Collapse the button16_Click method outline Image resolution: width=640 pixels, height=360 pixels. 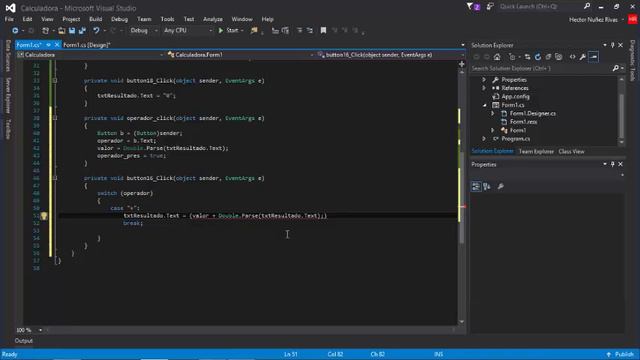[x=55, y=178]
